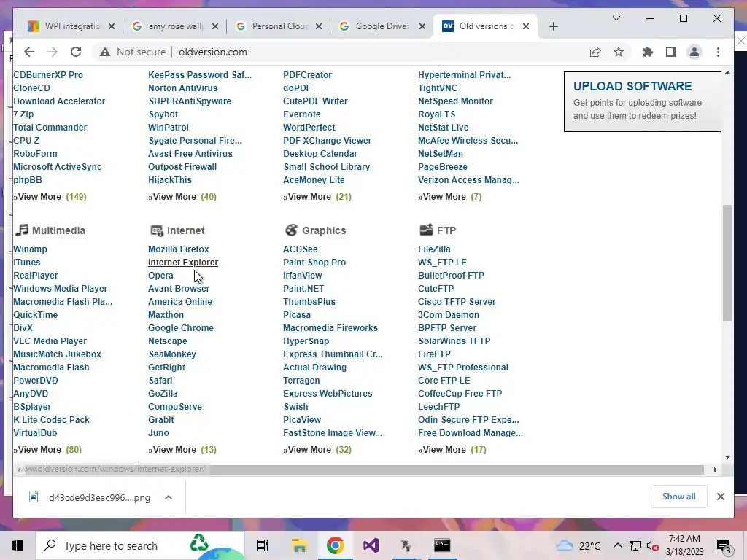Expand View More for FTP (17)
Image resolution: width=747 pixels, height=560 pixels.
[452, 449]
